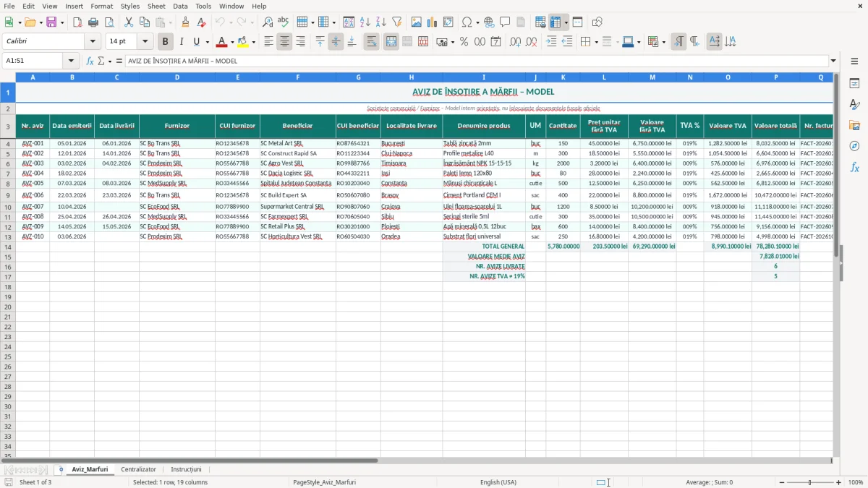Expand the Name Box dropdown
Viewport: 868px width, 488px height.
[x=71, y=61]
